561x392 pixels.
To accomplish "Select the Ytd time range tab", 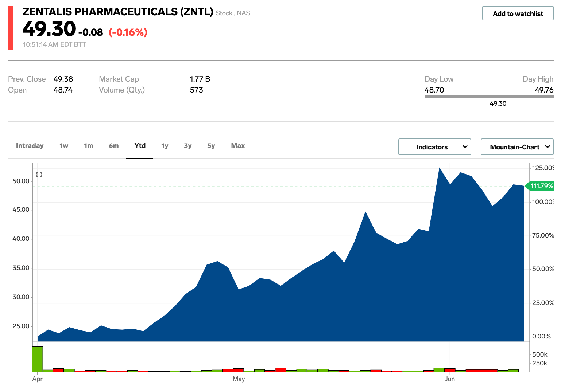I will tap(140, 146).
